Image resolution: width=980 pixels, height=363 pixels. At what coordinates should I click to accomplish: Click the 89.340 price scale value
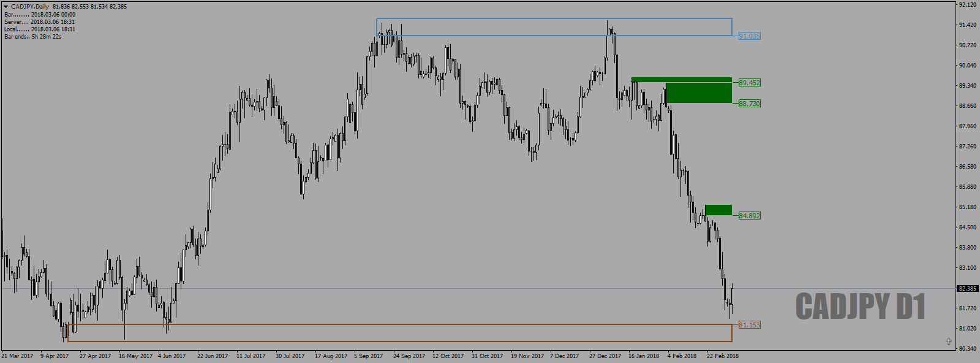pyautogui.click(x=968, y=86)
